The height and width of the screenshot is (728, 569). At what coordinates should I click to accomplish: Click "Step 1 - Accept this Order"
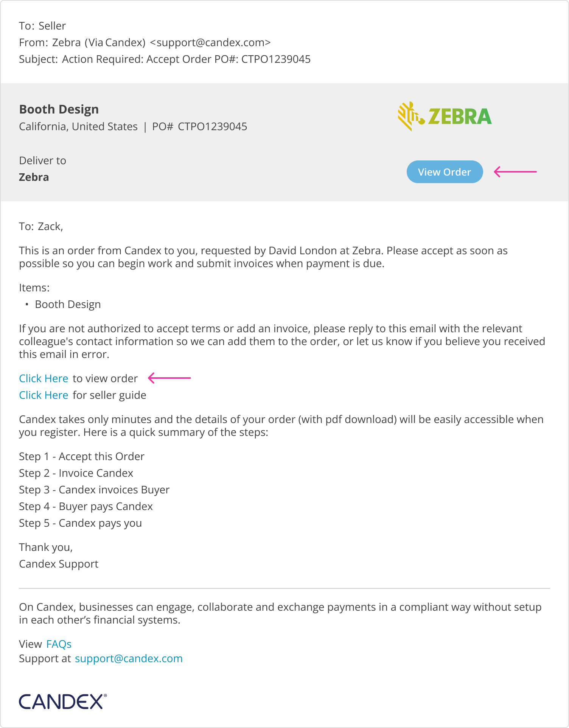pyautogui.click(x=82, y=456)
